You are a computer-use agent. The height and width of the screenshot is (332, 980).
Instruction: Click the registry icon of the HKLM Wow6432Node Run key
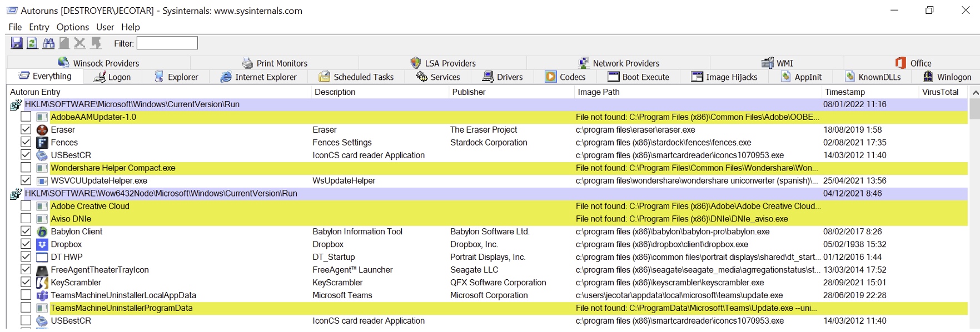click(x=16, y=194)
